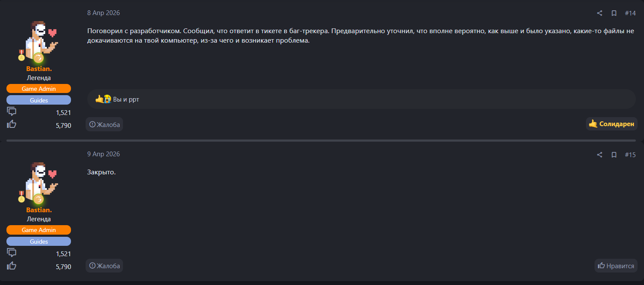Toggle Солидарен reaction on post #14

[x=611, y=124]
